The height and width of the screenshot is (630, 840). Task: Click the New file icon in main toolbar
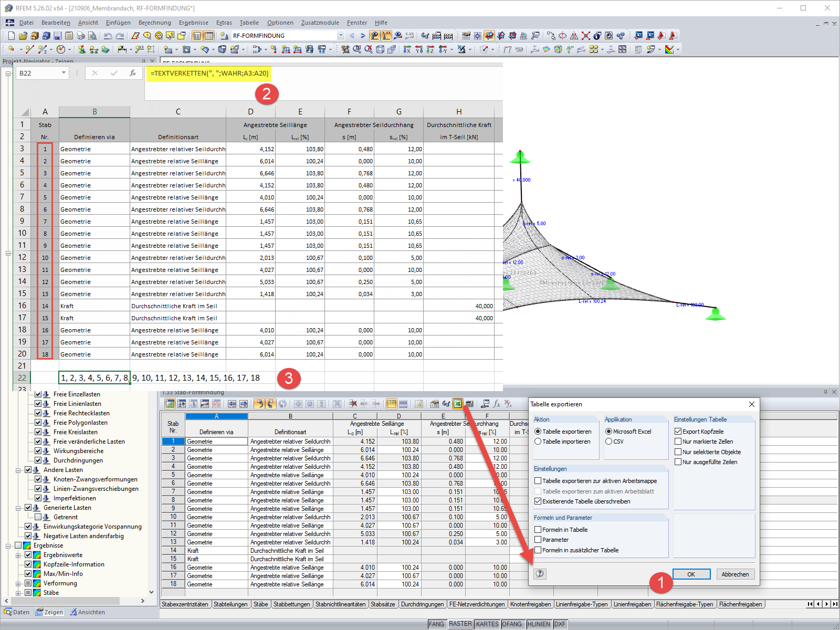click(x=12, y=36)
